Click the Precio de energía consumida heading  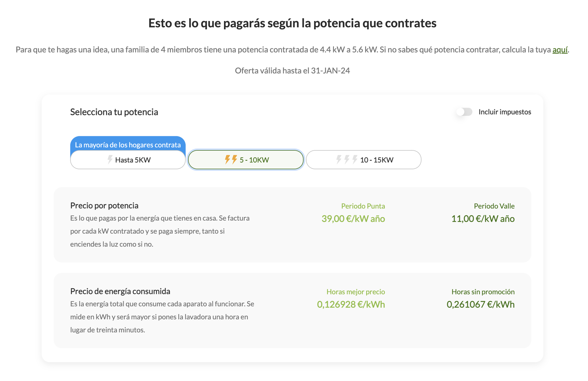tap(120, 291)
